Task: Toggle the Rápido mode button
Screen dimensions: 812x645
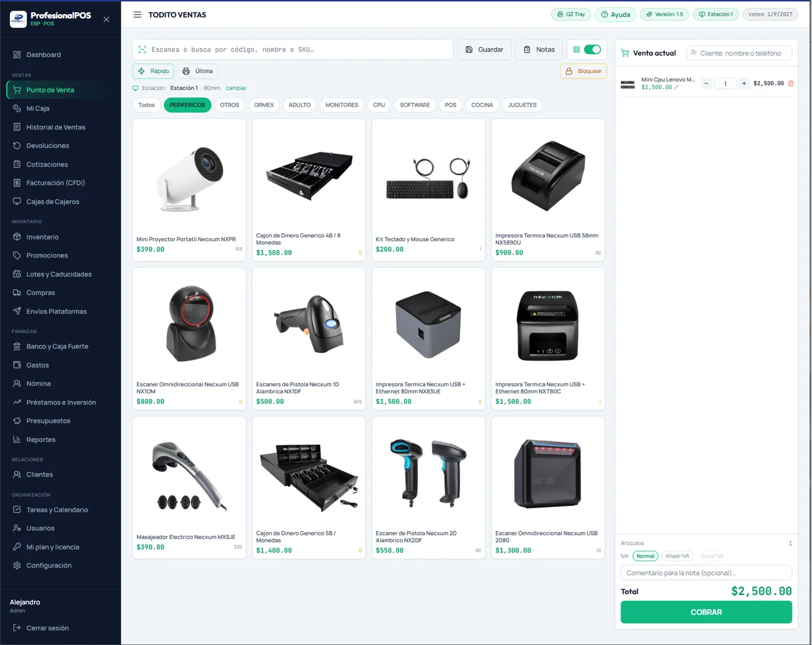Action: click(154, 71)
